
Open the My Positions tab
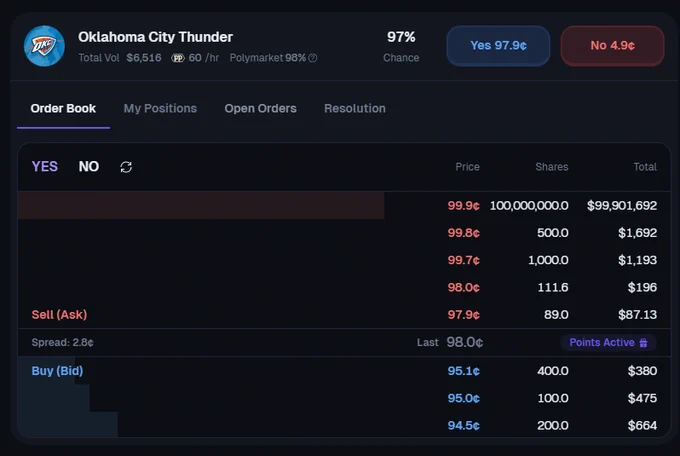(160, 108)
